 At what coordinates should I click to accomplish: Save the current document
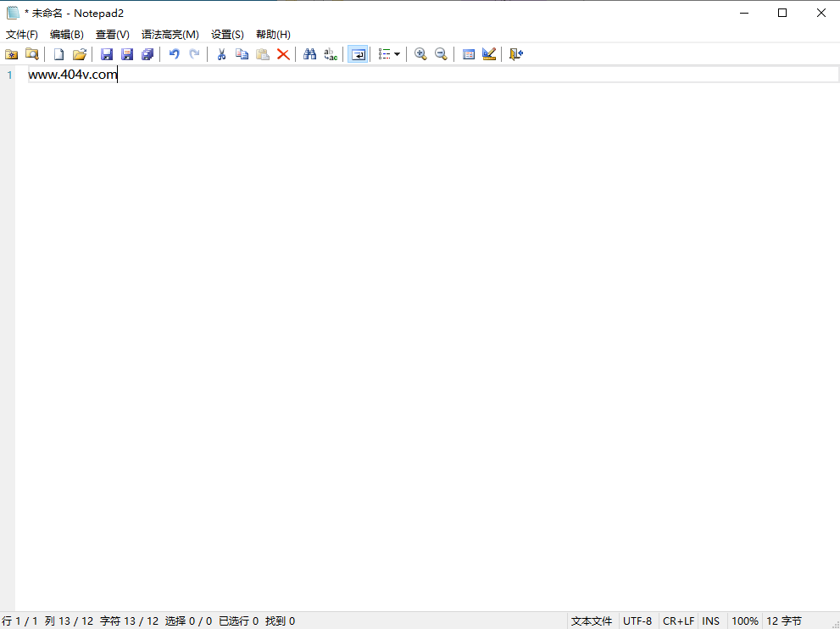106,53
